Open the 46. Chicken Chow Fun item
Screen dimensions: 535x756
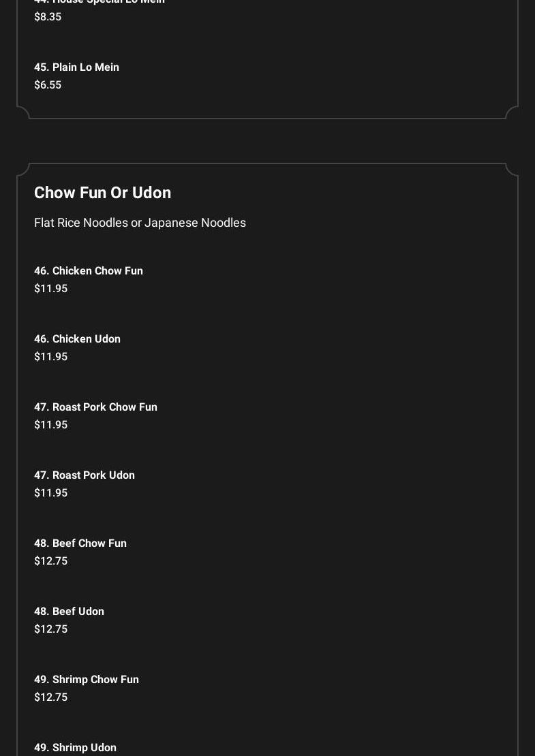tap(89, 270)
